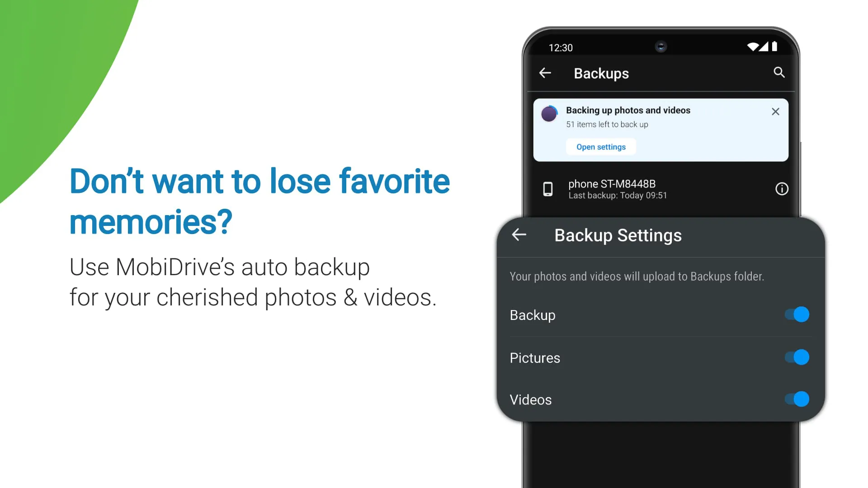Click the clock in the status bar
Screen dimensions: 868x488
click(x=561, y=47)
